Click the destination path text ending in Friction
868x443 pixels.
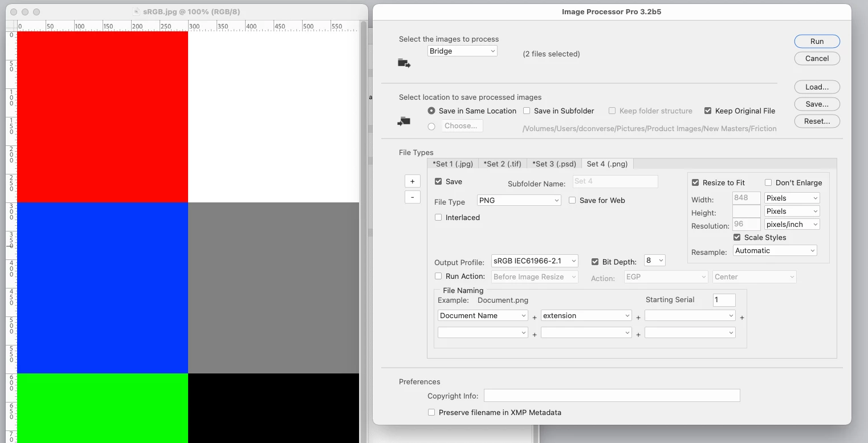pos(649,128)
